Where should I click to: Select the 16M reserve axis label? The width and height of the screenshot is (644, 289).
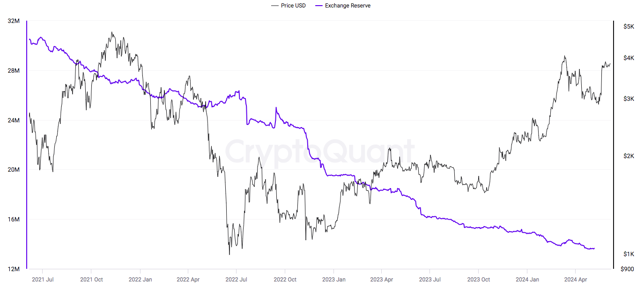pos(14,220)
